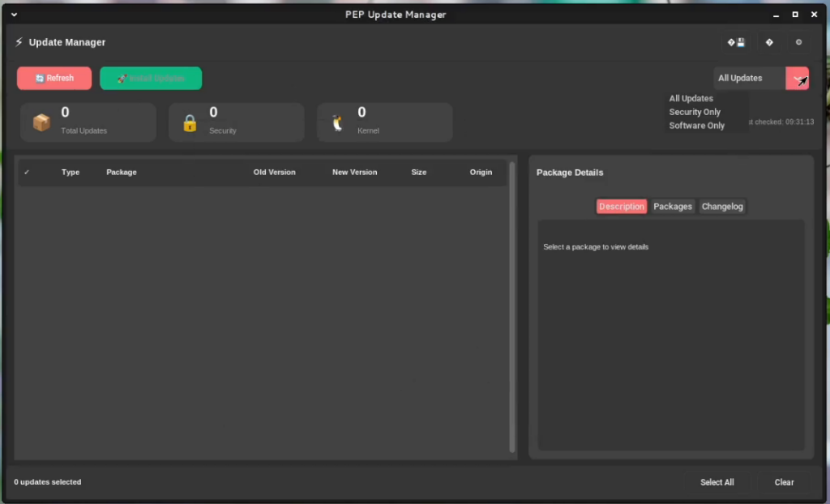This screenshot has width=830, height=504.
Task: Click Select All at the bottom
Action: coord(717,482)
